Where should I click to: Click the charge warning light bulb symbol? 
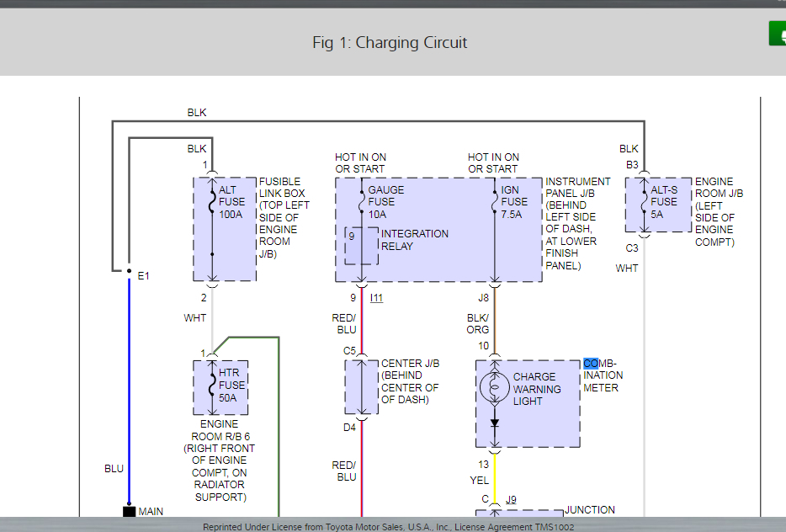494,387
